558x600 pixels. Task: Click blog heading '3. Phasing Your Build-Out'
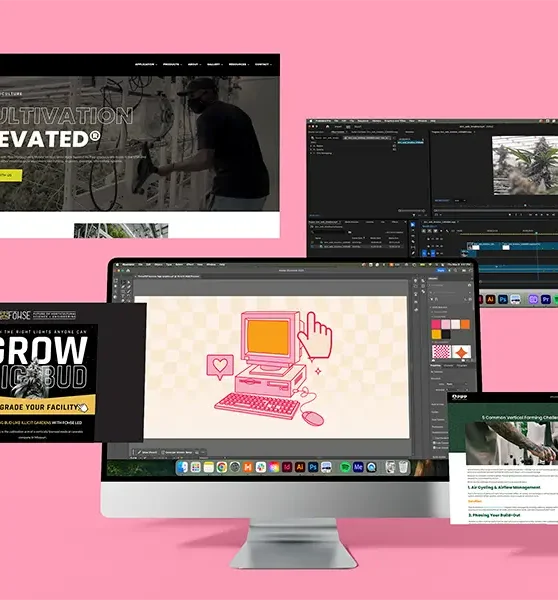[x=494, y=515]
